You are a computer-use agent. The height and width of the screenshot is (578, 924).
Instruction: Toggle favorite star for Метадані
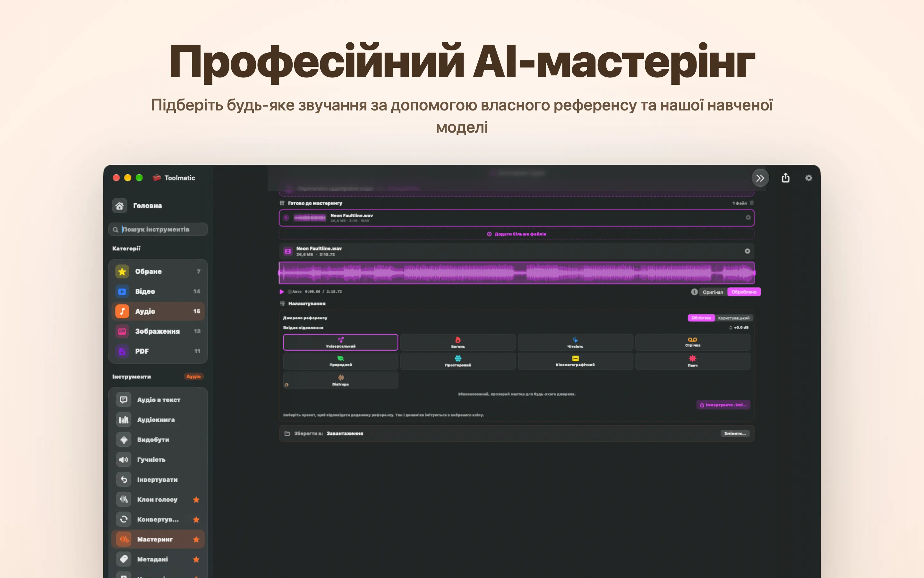[196, 559]
